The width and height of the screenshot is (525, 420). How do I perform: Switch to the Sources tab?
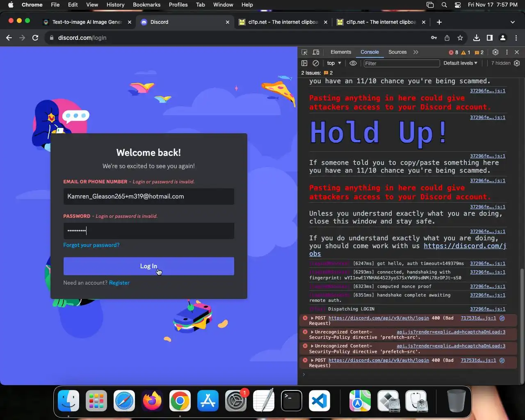tap(397, 52)
